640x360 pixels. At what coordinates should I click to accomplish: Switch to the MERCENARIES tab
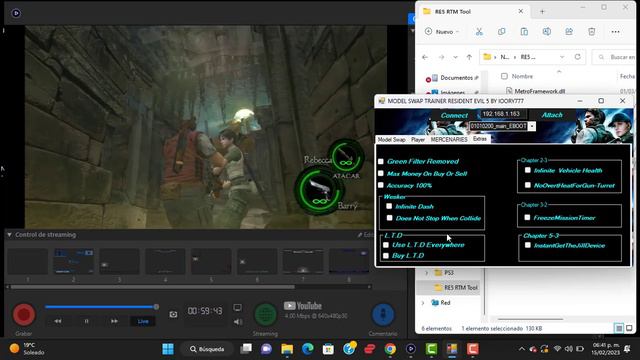click(449, 140)
